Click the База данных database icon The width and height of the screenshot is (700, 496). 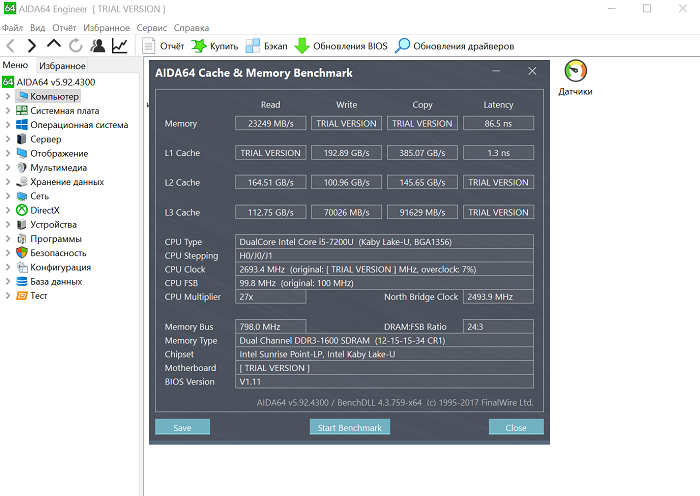[x=21, y=281]
